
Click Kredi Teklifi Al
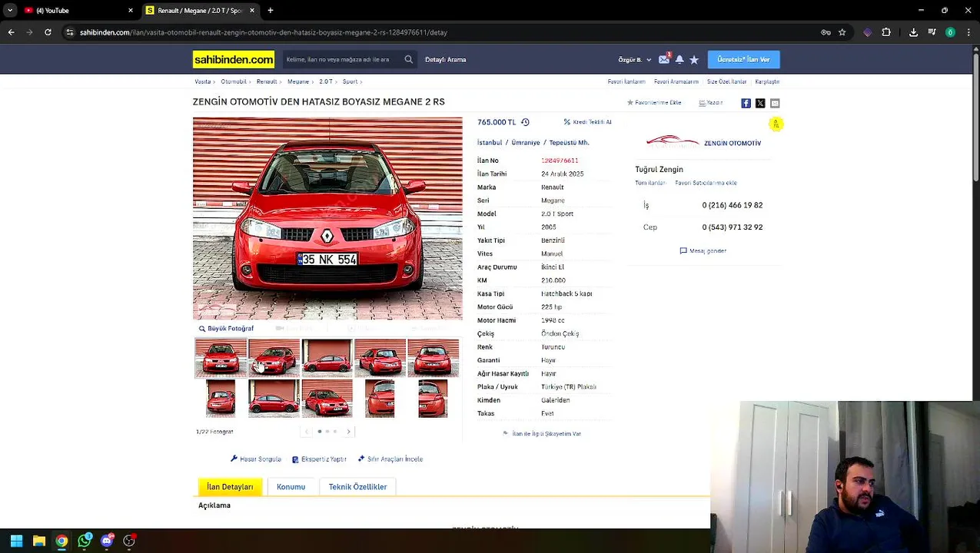pos(588,122)
